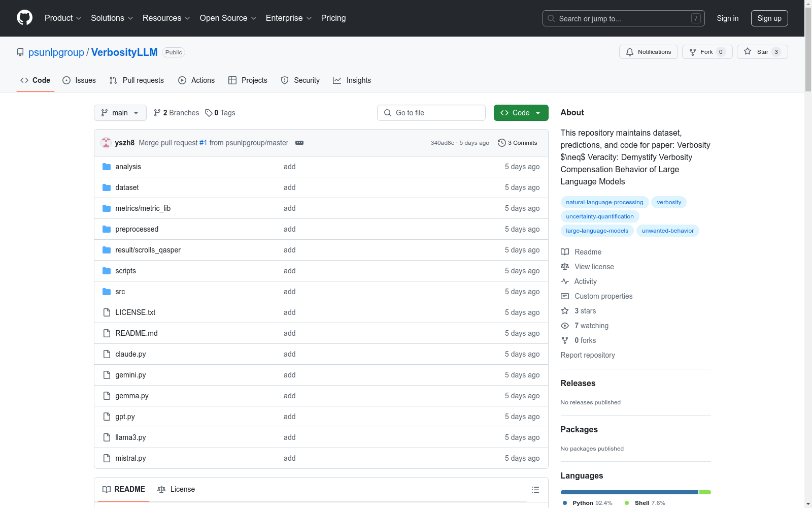Click the tags icon beside 0 Tags
812x508 pixels.
coord(209,113)
